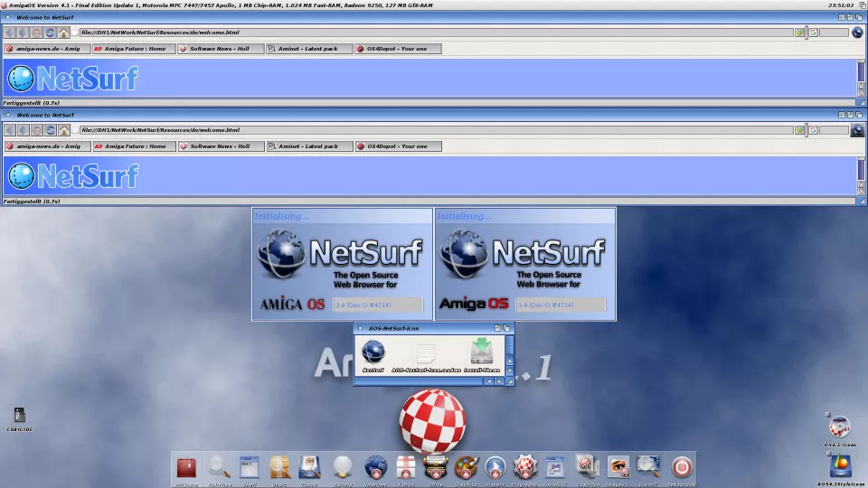Click amiga-news.de link in top NetSurf window

click(x=45, y=49)
